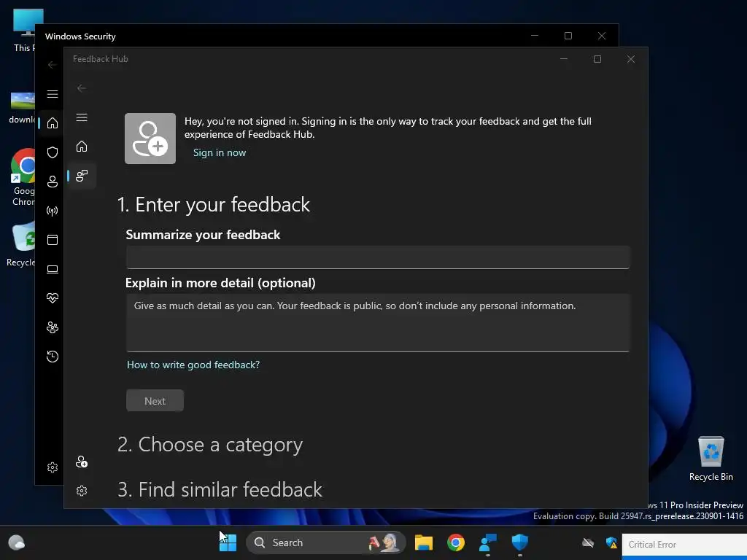
Task: Expand the Find similar feedback step
Action: [x=220, y=489]
